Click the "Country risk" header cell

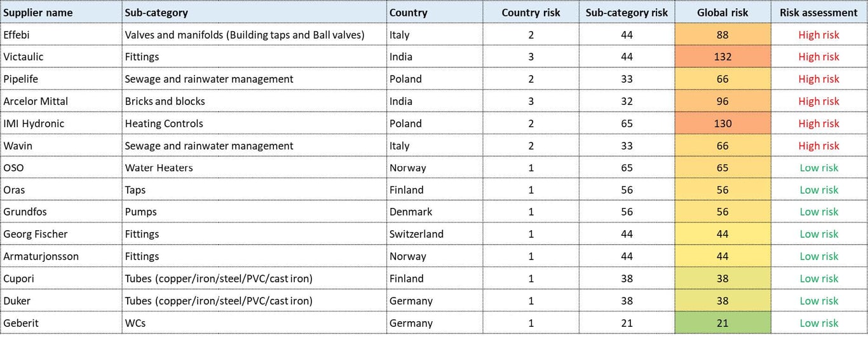pyautogui.click(x=531, y=13)
